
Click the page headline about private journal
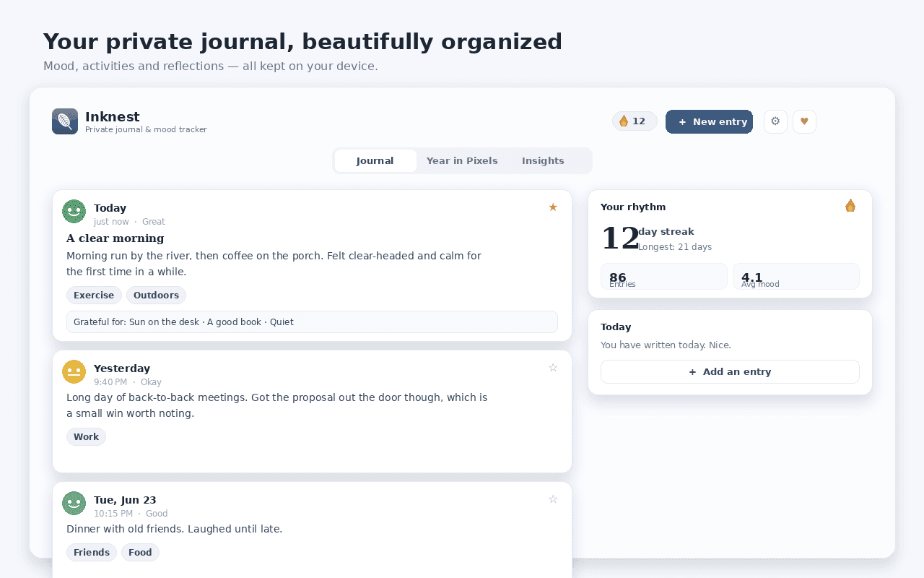(302, 42)
